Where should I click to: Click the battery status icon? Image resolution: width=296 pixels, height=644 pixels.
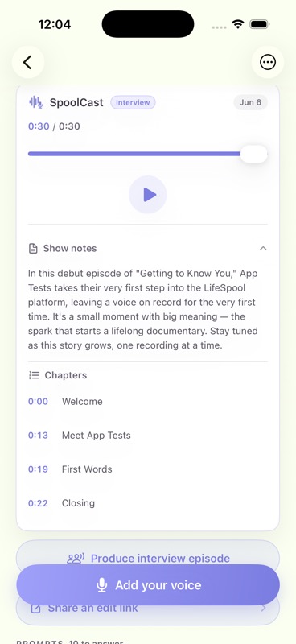point(260,24)
